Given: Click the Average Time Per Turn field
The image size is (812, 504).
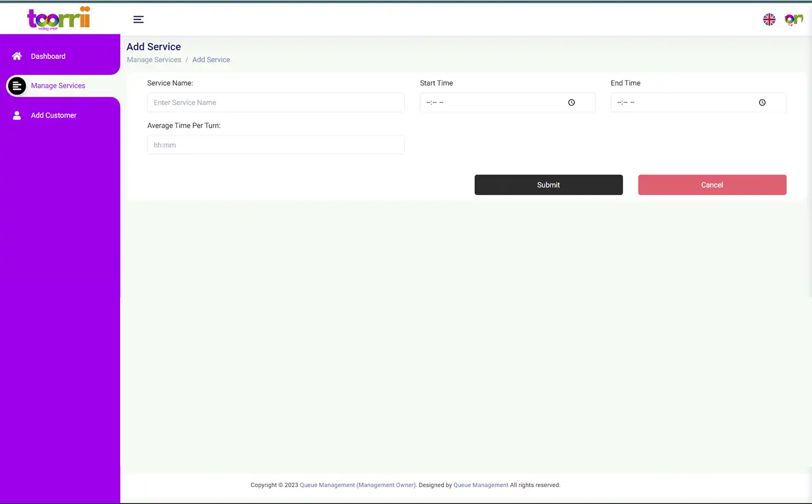Looking at the screenshot, I should 275,145.
